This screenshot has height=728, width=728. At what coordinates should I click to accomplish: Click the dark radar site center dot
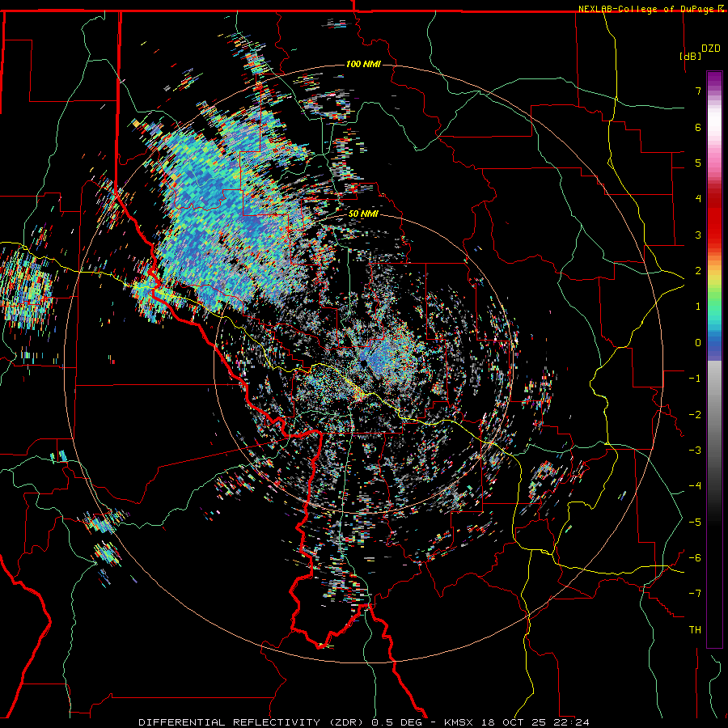[x=362, y=362]
